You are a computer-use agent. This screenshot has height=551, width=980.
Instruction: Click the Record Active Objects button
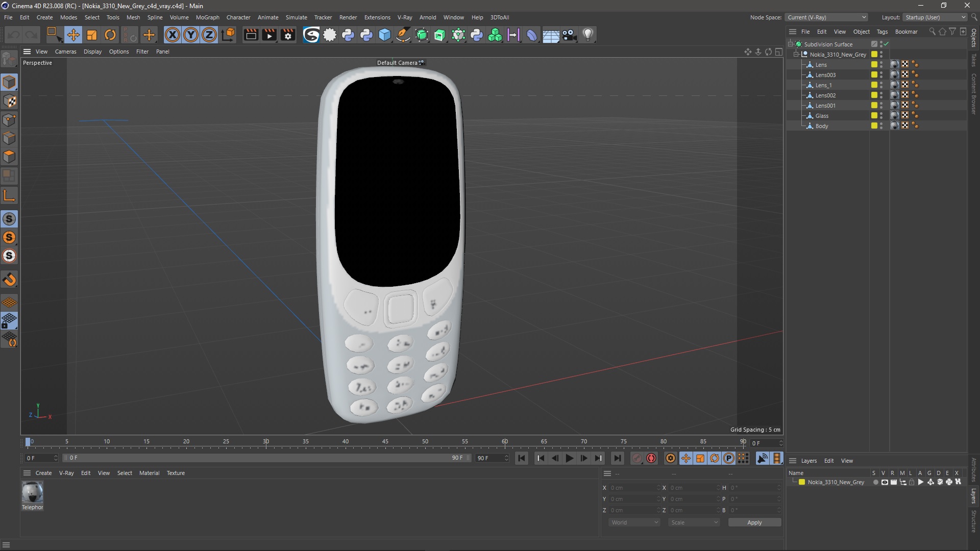tap(636, 458)
